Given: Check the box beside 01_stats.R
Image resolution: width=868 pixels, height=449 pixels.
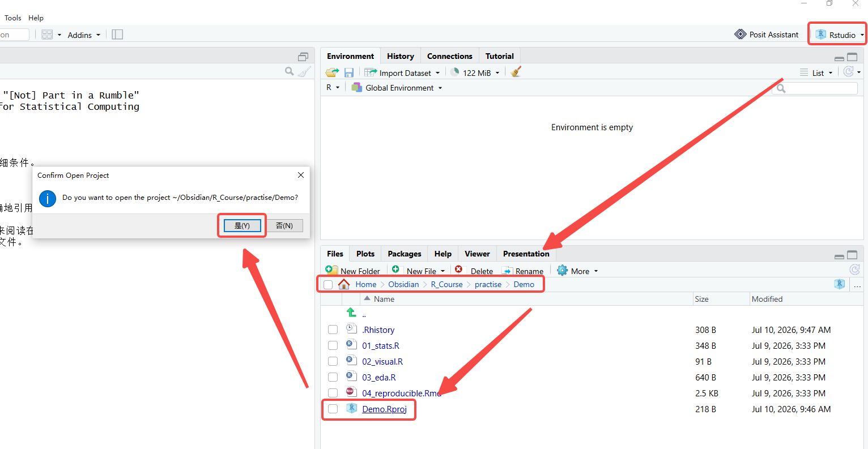Looking at the screenshot, I should (333, 345).
